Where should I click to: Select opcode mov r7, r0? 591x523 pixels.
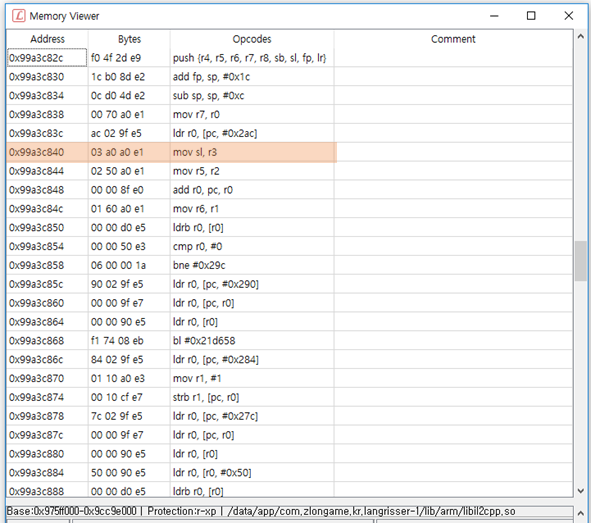(196, 115)
